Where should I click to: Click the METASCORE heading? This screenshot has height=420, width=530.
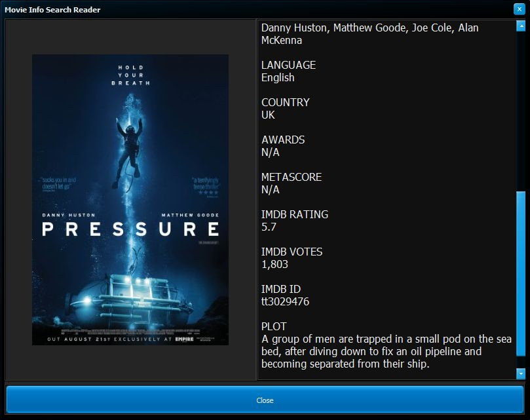(x=292, y=177)
